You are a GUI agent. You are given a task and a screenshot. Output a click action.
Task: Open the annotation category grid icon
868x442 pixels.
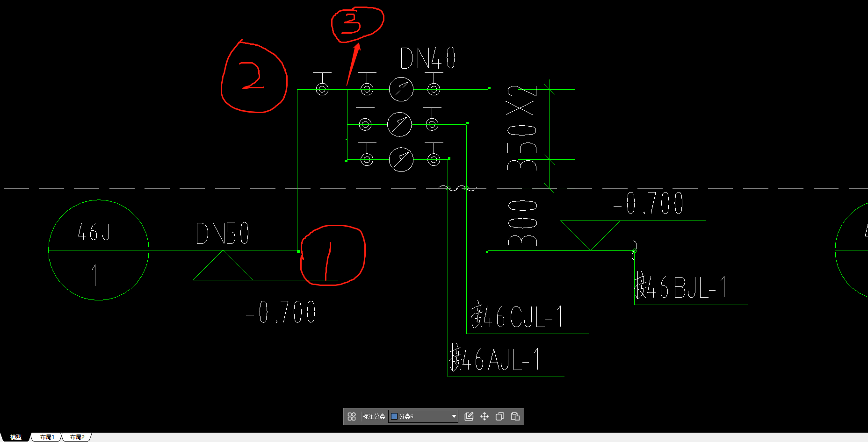point(352,416)
